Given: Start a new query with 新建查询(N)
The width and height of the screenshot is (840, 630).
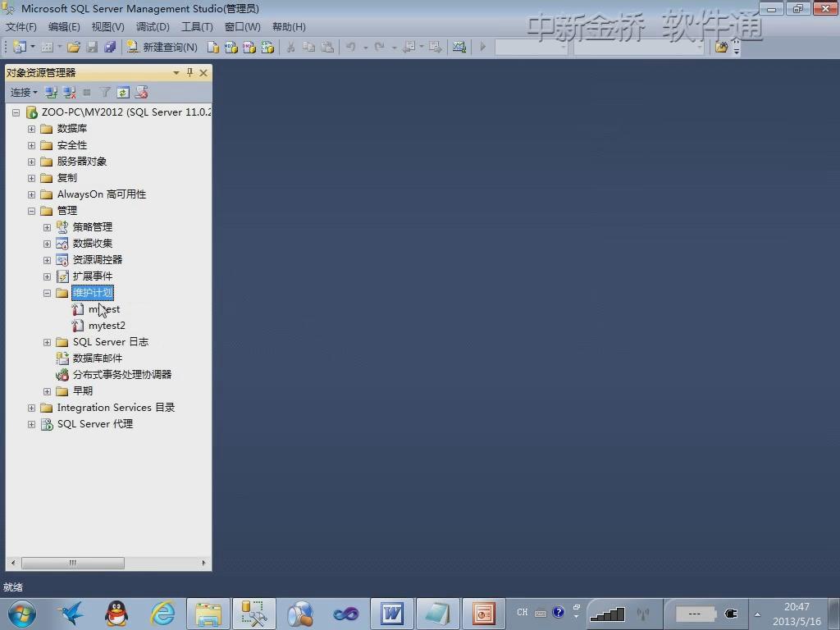Looking at the screenshot, I should coord(162,47).
